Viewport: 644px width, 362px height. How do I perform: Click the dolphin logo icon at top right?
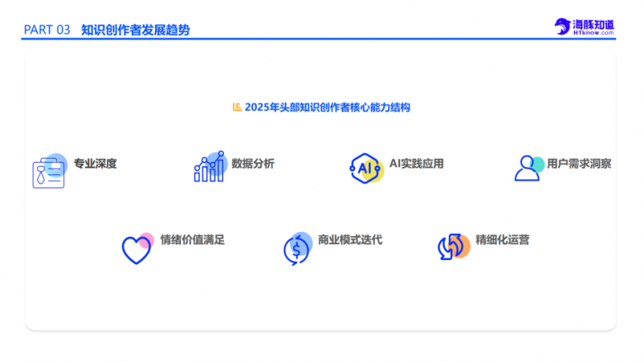(x=563, y=27)
